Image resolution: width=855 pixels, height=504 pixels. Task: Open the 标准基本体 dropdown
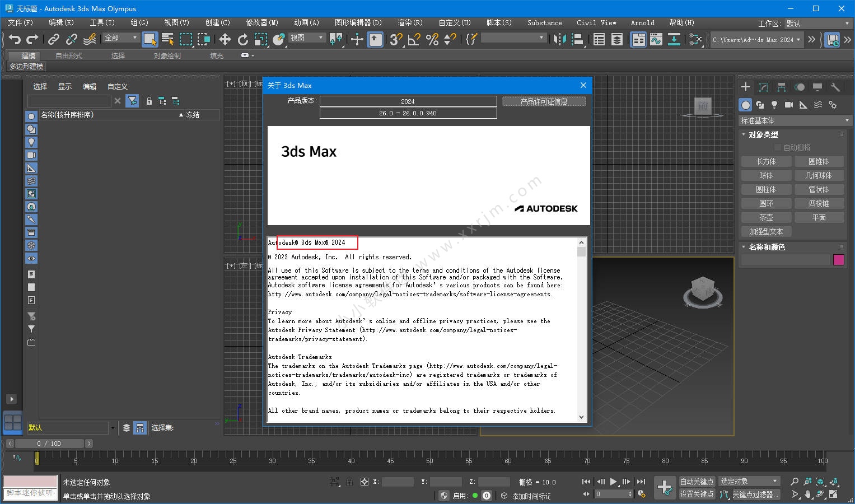(x=794, y=120)
